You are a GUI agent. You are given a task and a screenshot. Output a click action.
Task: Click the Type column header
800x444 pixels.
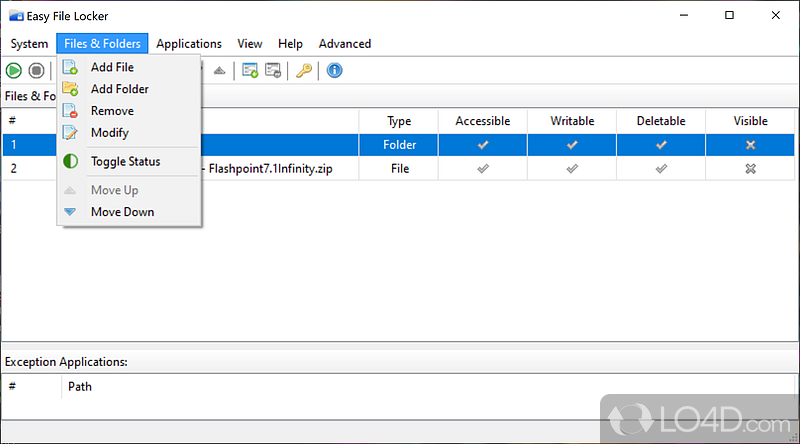point(399,121)
